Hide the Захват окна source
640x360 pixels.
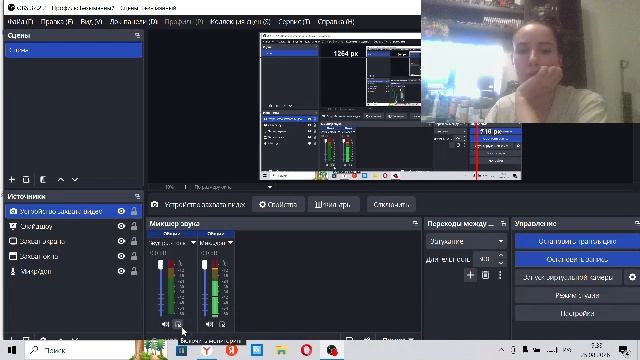[121, 256]
